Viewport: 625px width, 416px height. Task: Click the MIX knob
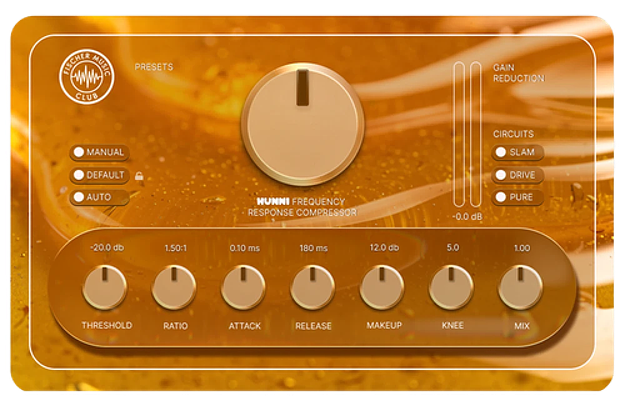tap(520, 287)
